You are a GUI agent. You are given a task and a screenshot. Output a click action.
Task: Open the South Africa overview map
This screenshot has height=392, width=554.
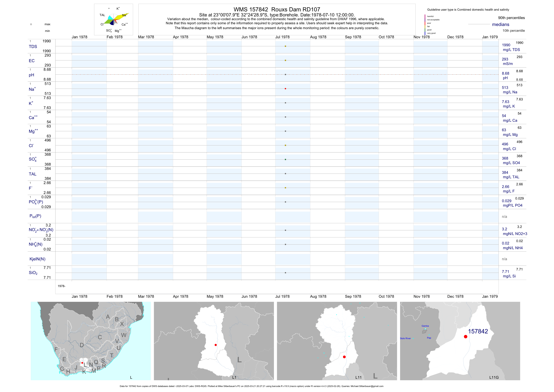click(x=91, y=341)
